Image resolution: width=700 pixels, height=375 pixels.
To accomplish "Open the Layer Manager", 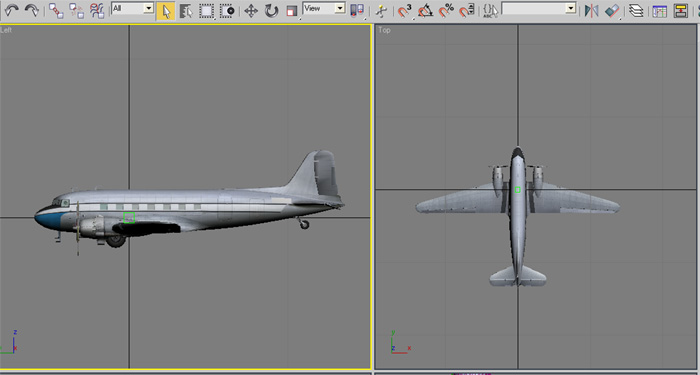I will (636, 11).
